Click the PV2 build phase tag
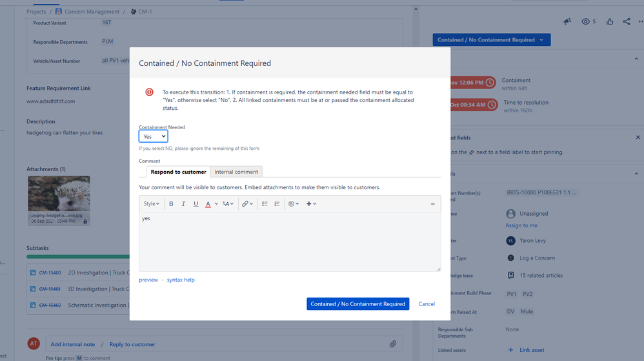 (527, 294)
